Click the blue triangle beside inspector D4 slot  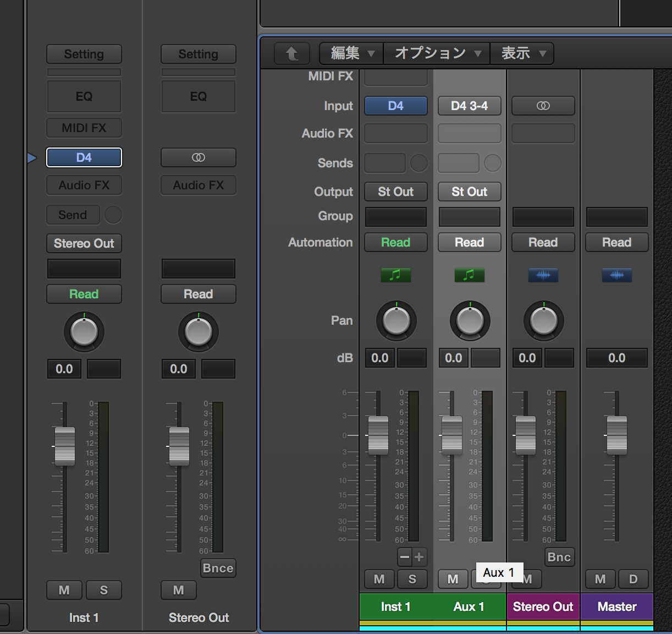point(32,158)
